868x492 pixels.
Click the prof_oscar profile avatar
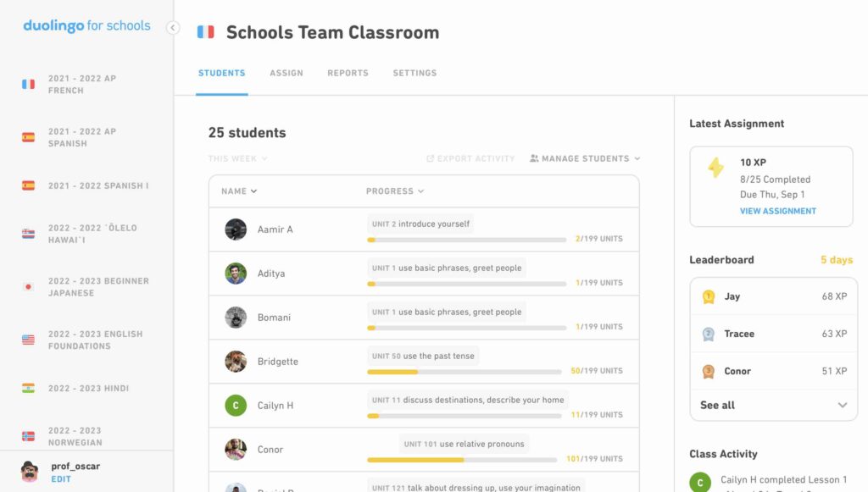[30, 471]
